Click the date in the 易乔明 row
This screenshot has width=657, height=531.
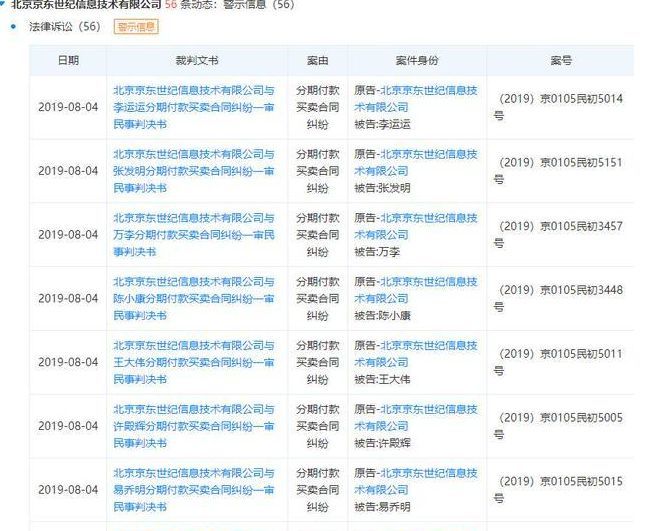click(x=68, y=490)
